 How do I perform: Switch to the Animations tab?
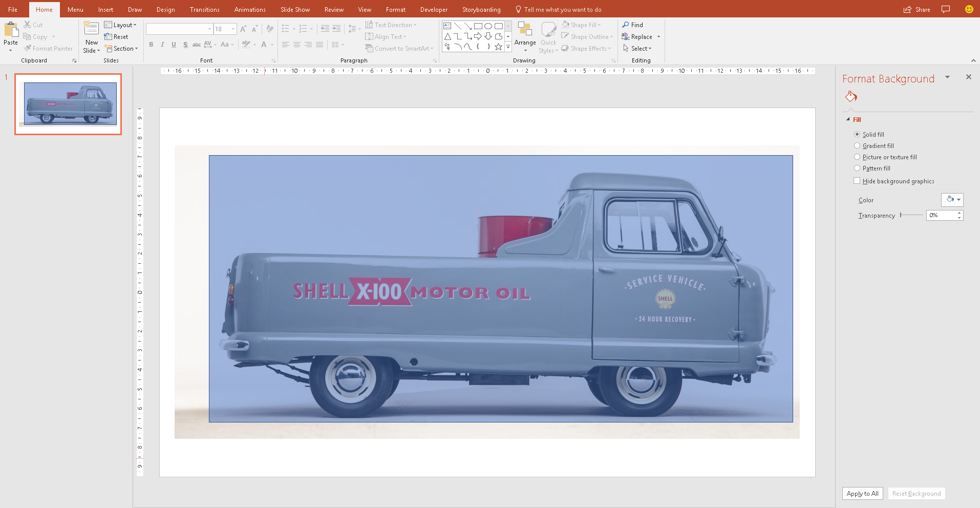[250, 9]
